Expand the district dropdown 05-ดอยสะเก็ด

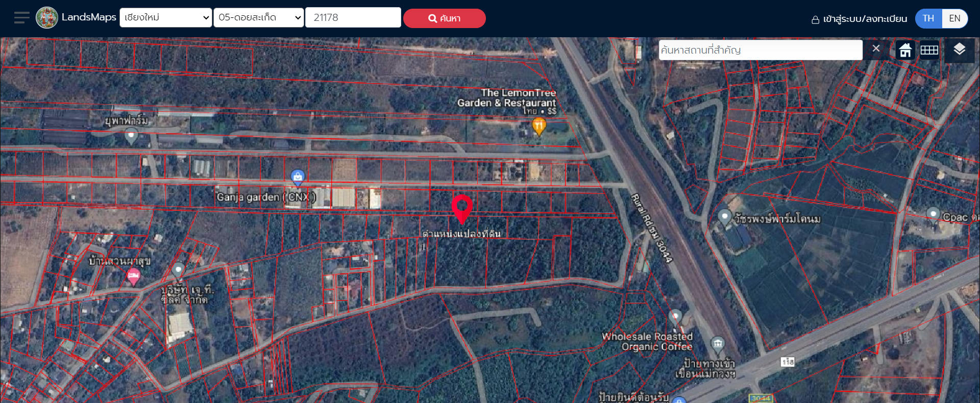tap(259, 17)
